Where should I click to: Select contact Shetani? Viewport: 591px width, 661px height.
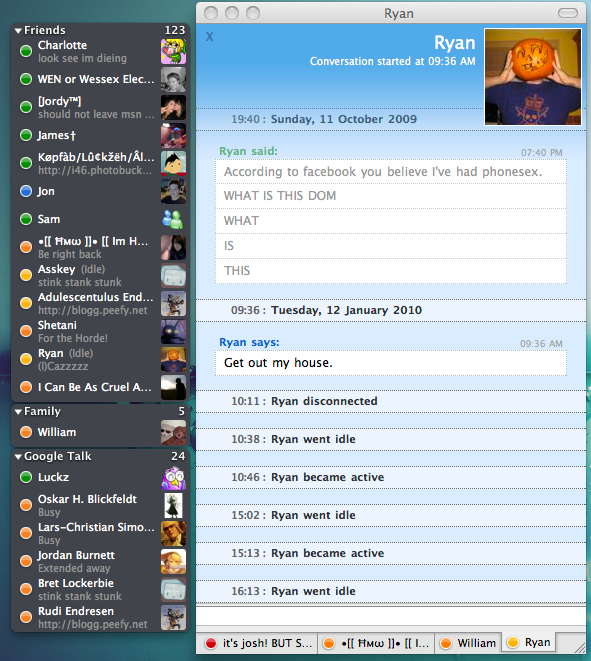100,331
